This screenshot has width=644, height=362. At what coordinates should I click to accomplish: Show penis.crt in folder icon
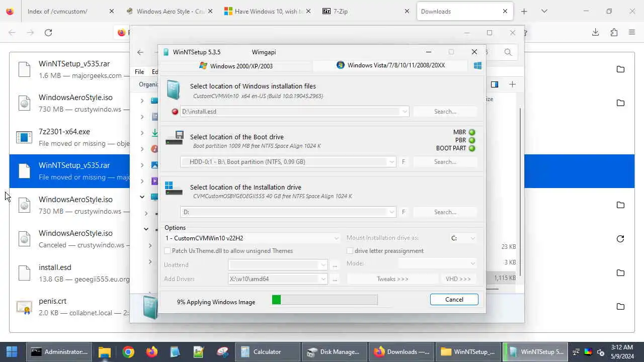click(x=620, y=306)
